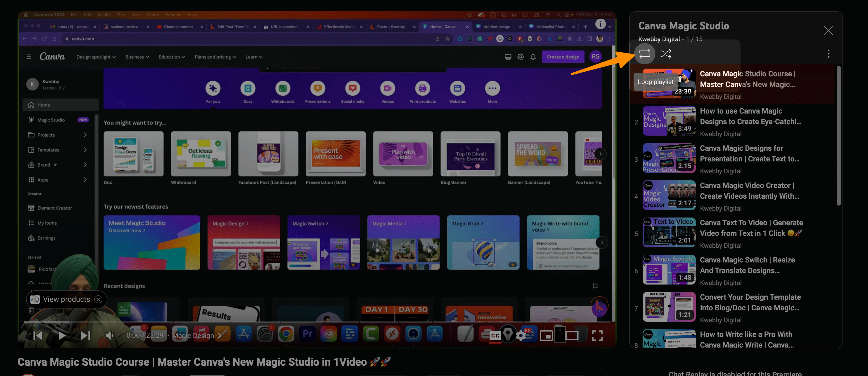Open the playlist three-dot options menu
868x376 pixels.
[829, 54]
